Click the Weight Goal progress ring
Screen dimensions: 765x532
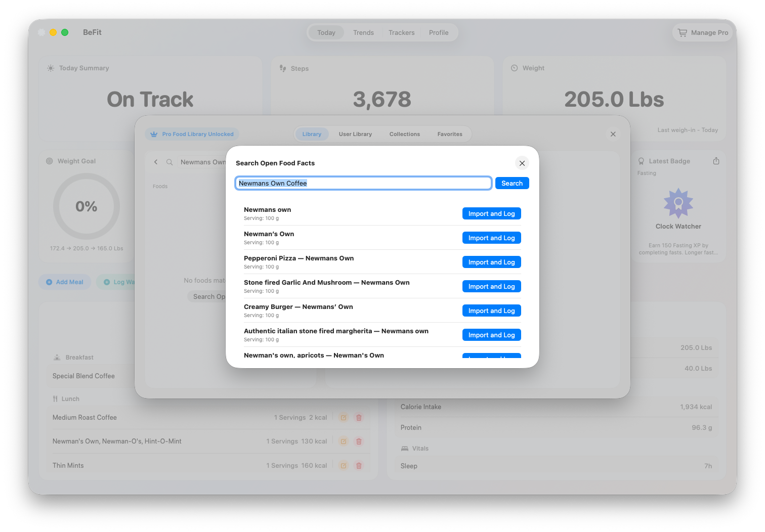pos(87,206)
